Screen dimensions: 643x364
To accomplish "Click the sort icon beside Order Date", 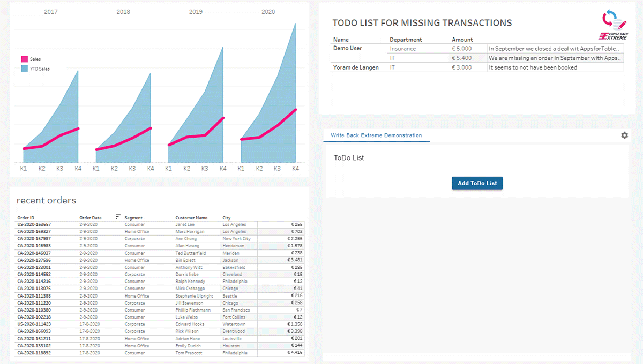I will coord(118,217).
